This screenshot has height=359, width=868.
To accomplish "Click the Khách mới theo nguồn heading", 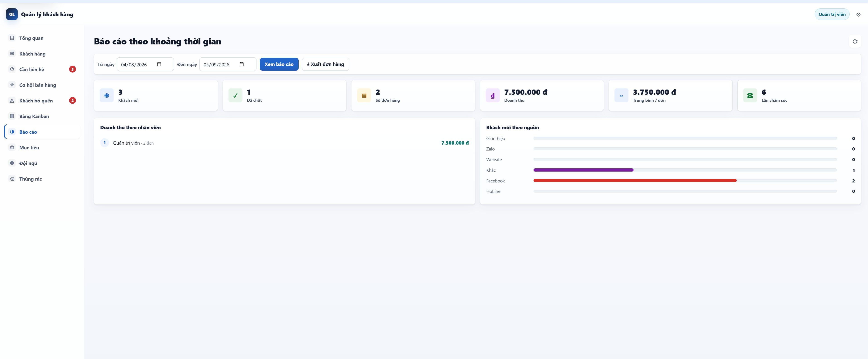I will (x=512, y=128).
